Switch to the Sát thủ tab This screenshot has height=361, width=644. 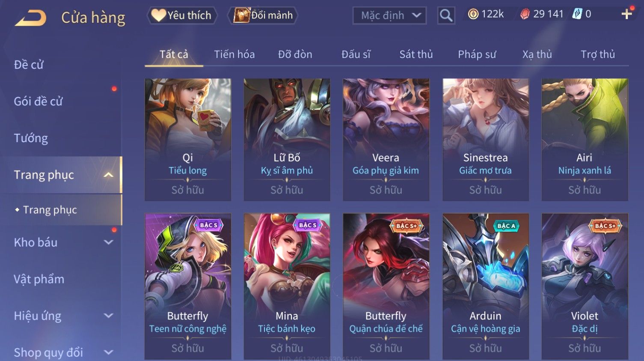tap(416, 54)
